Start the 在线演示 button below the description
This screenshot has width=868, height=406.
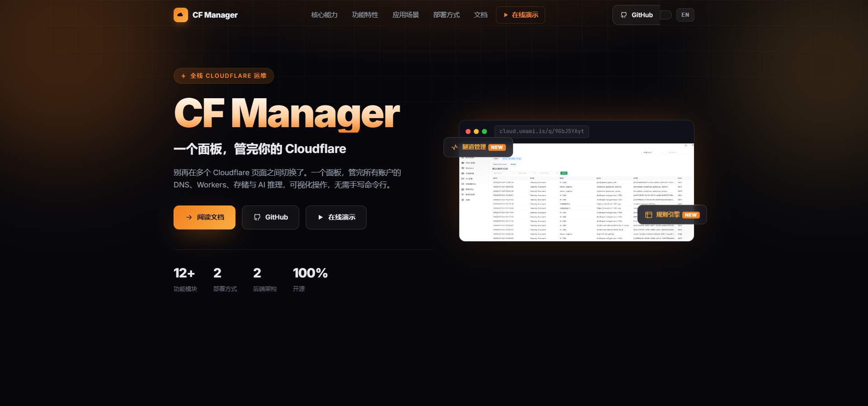point(336,217)
